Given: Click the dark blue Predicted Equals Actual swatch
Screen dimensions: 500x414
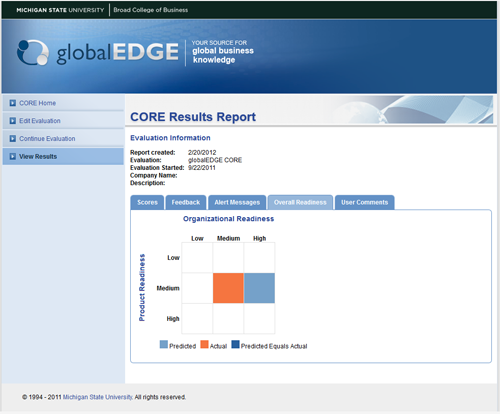Looking at the screenshot, I should (x=235, y=344).
